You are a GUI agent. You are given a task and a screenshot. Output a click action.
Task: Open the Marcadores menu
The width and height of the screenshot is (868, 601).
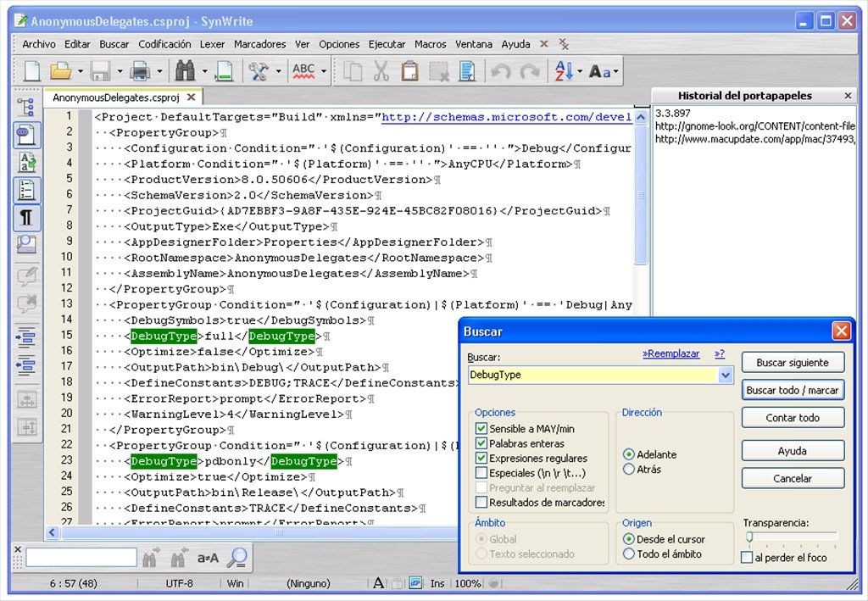259,44
